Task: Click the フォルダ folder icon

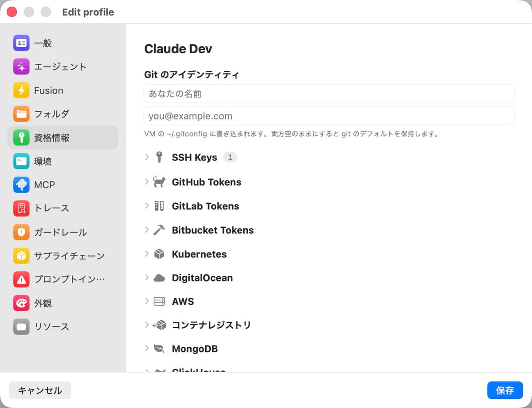Action: (x=21, y=114)
